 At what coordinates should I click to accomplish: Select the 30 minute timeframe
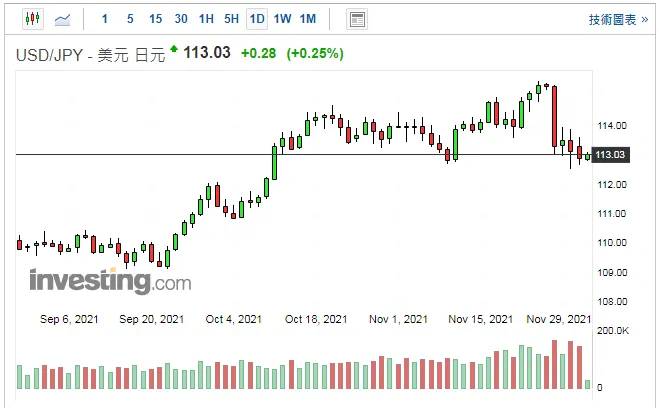coord(181,19)
